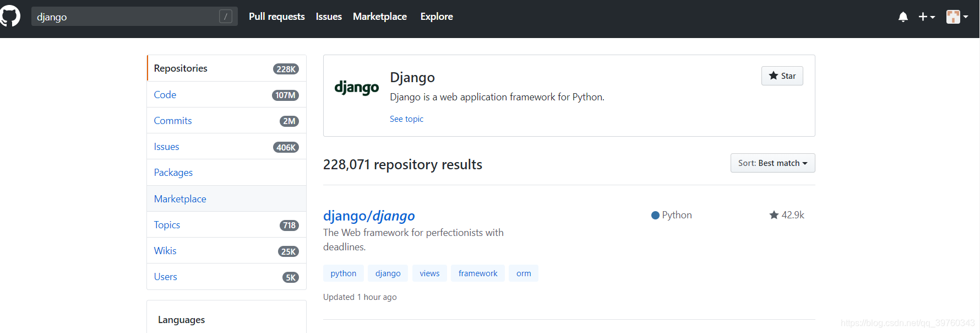980x333 pixels.
Task: Open the notifications bell
Action: pos(903,17)
